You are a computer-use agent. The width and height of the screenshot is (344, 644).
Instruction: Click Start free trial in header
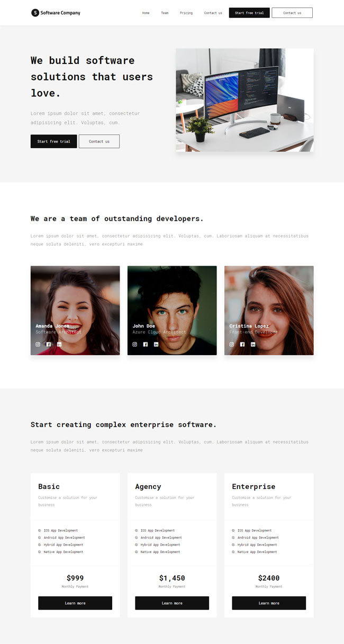click(x=249, y=13)
